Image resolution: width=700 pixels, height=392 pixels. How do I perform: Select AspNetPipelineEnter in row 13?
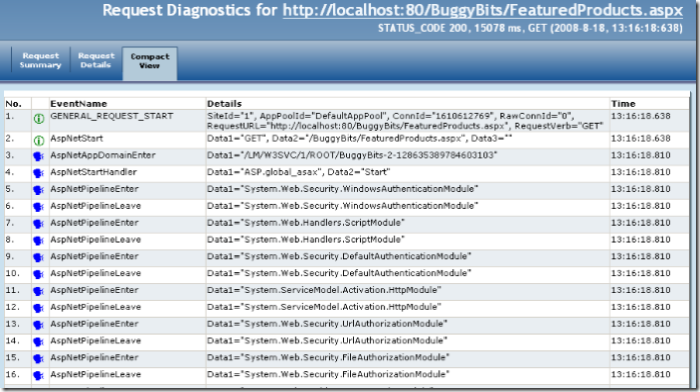tap(94, 324)
